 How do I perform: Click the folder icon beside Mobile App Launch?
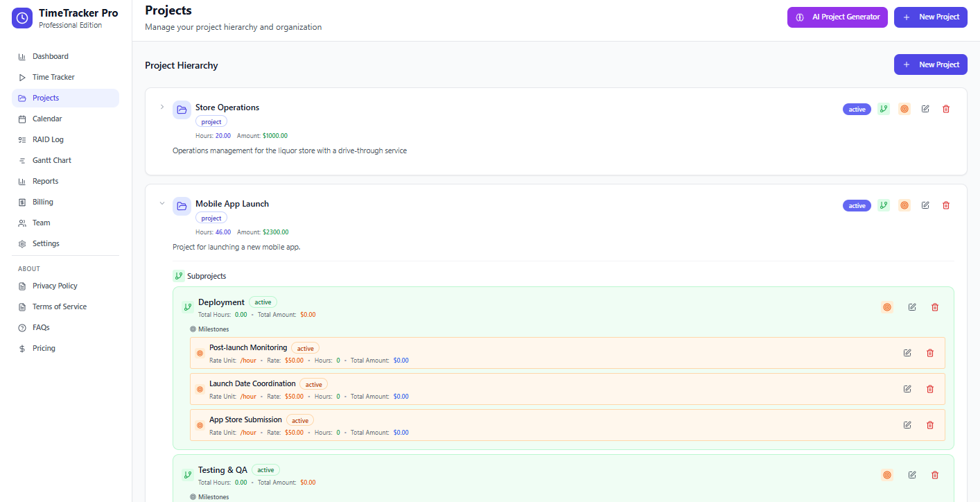pyautogui.click(x=181, y=206)
